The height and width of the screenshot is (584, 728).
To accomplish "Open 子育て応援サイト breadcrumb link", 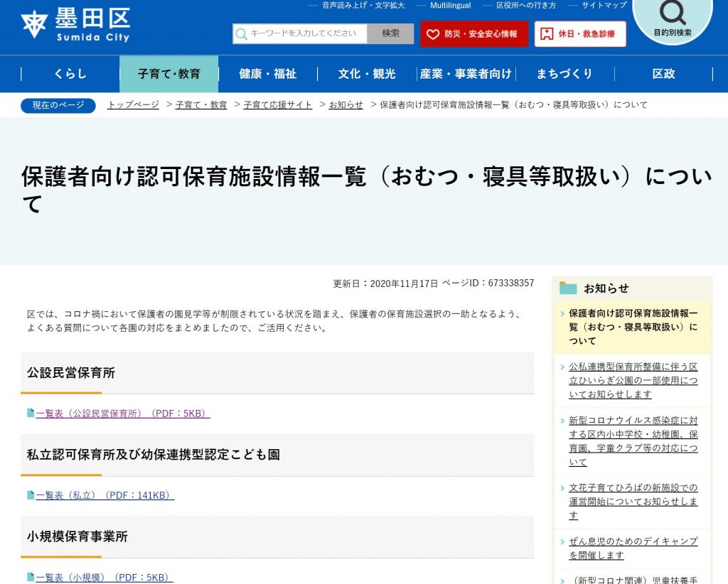I will click(277, 105).
